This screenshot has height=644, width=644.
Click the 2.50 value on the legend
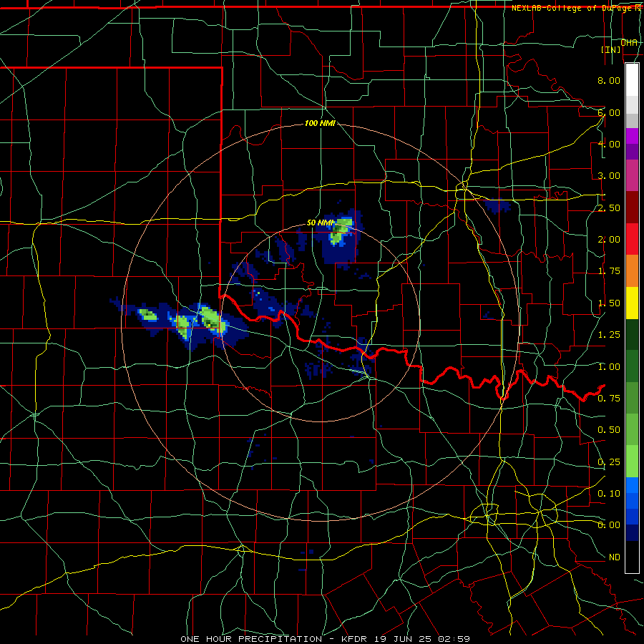(x=609, y=208)
